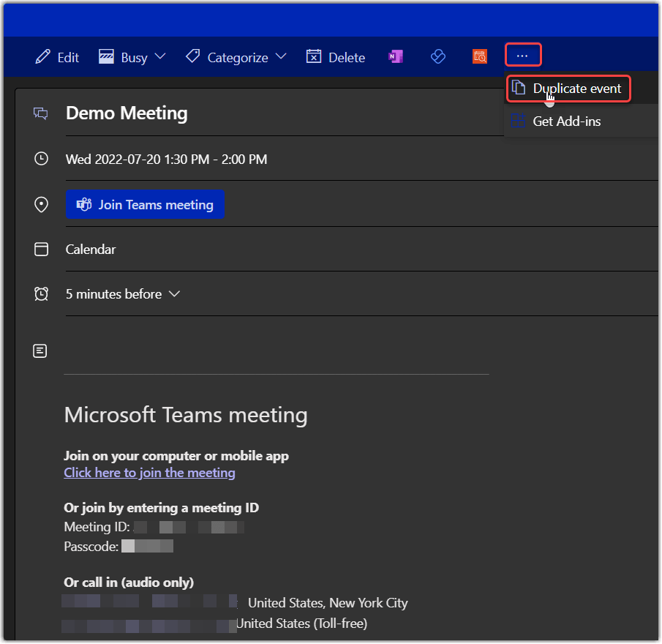Click the Demo Meeting title
Screen dimensions: 662x644
coord(127,113)
